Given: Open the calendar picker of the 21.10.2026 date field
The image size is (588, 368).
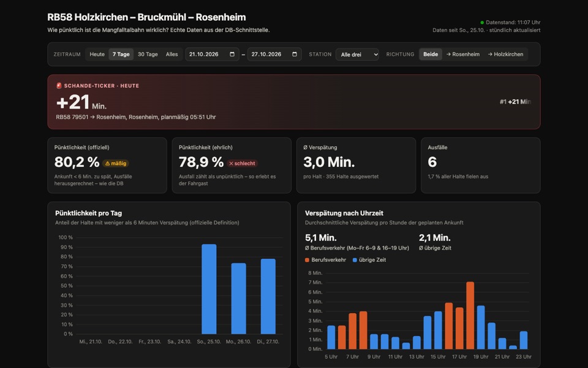Looking at the screenshot, I should pyautogui.click(x=232, y=54).
